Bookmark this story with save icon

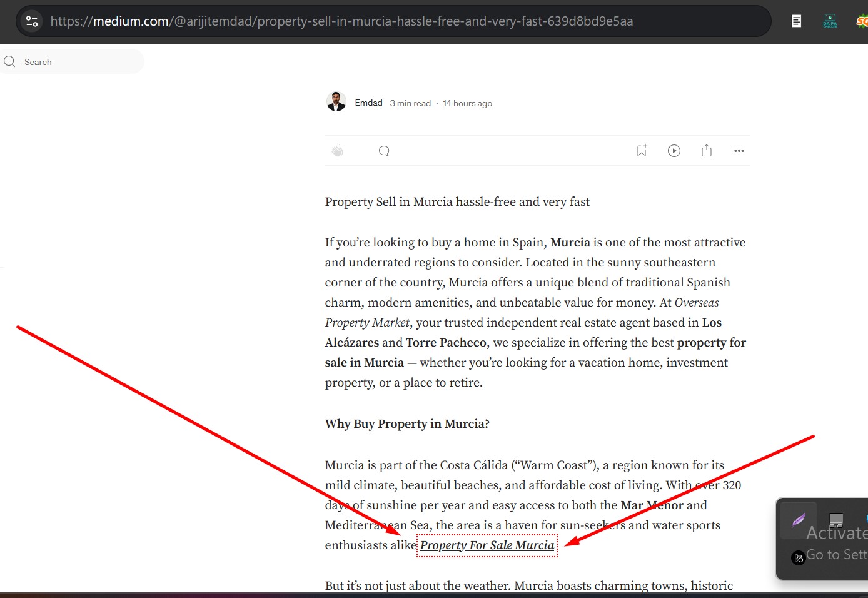click(x=642, y=151)
